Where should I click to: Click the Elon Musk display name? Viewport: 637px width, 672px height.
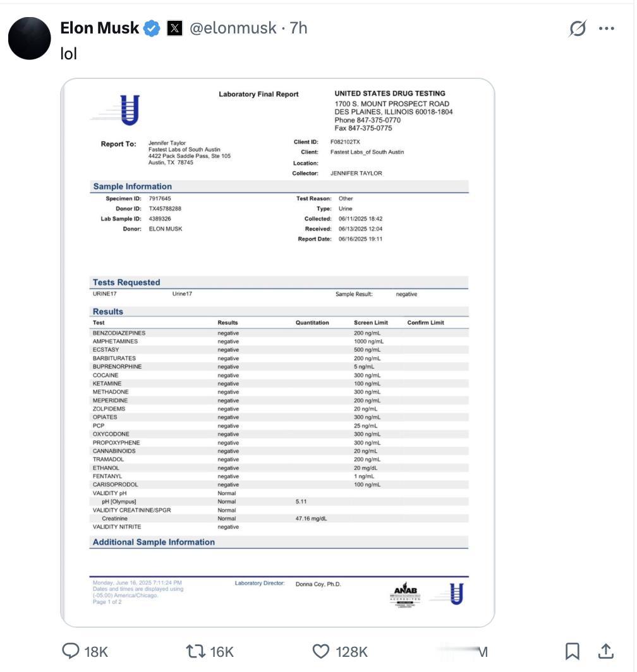pos(99,28)
